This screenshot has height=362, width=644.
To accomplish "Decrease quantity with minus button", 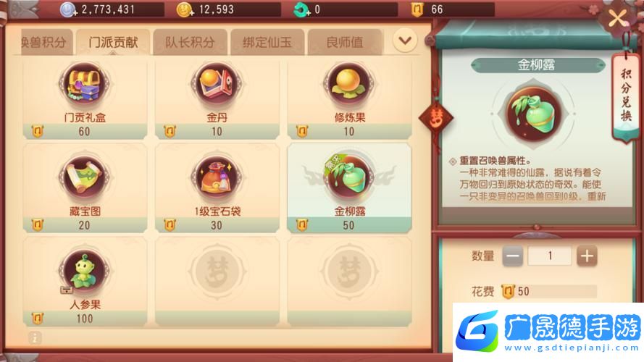I will tap(513, 256).
